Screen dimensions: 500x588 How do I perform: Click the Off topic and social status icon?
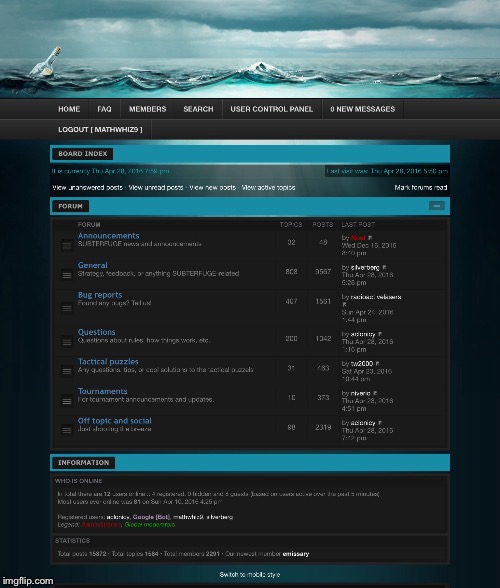coord(67,430)
